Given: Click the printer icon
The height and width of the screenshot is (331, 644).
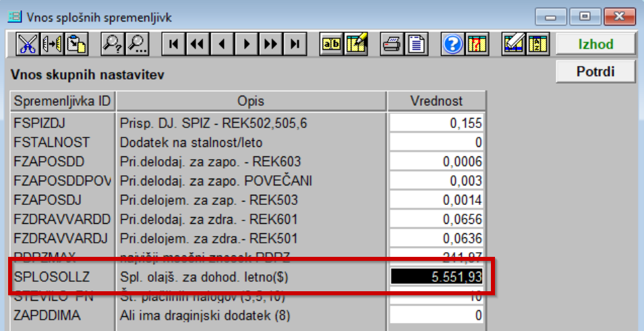Looking at the screenshot, I should pos(392,44).
